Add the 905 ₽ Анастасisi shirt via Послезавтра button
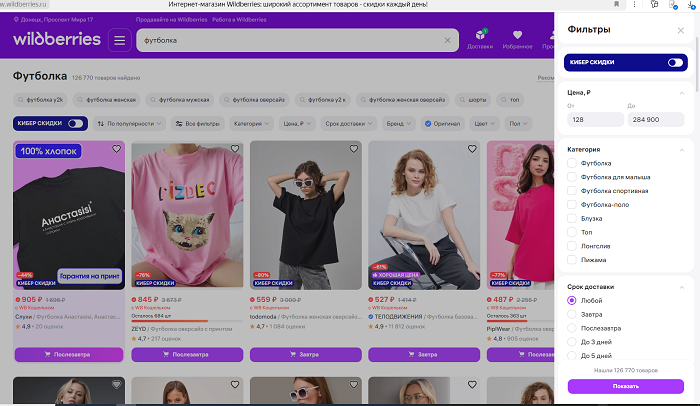 69,355
